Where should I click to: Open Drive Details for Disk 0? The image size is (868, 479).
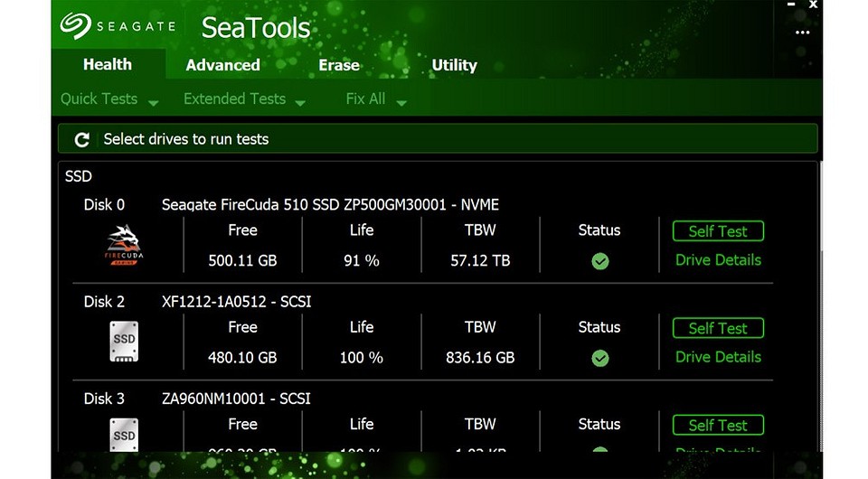click(718, 260)
